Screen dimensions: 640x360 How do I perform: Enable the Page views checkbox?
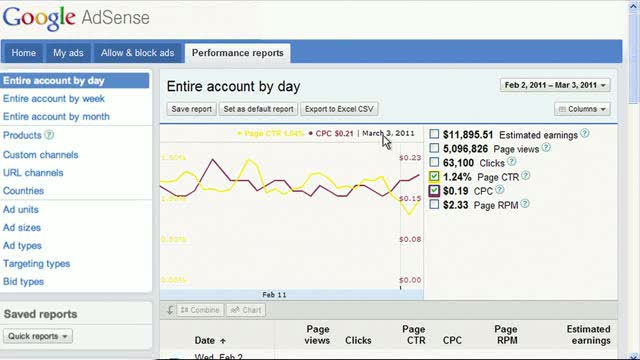click(x=434, y=148)
